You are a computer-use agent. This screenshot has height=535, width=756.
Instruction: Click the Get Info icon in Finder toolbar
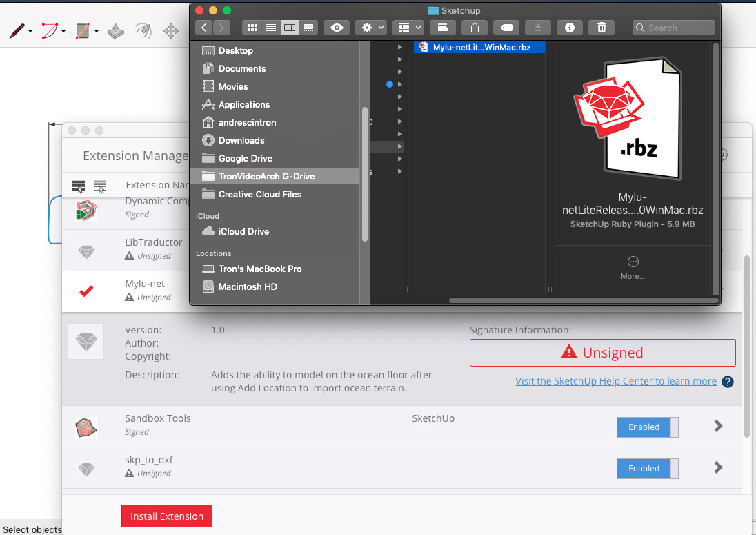coord(570,28)
